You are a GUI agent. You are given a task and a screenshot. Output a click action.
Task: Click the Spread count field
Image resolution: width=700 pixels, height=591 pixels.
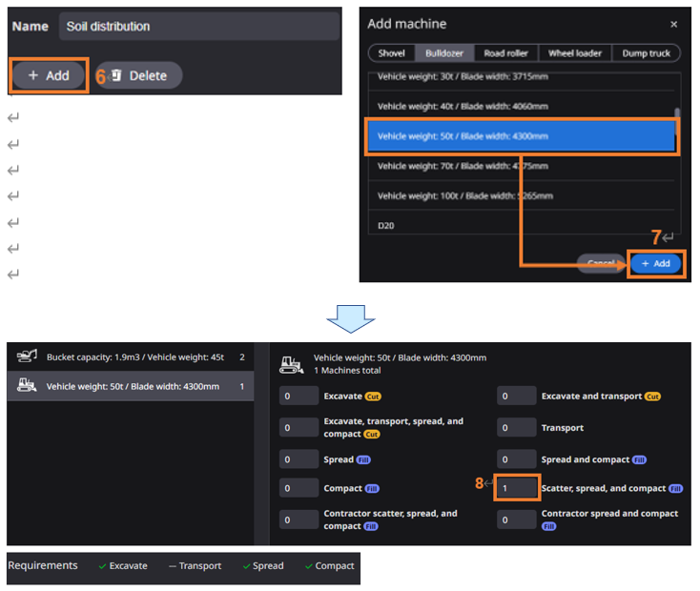pos(299,459)
